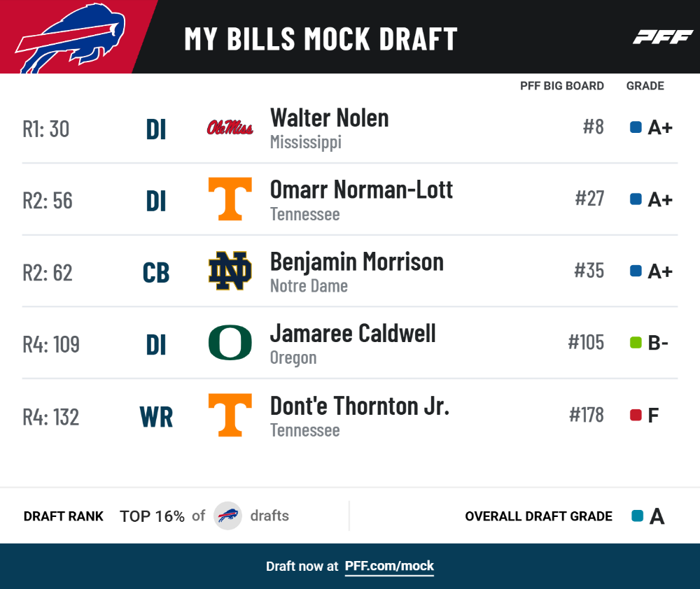Click Tennessee logo beside Dont'e Thornton Jr.
The width and height of the screenshot is (700, 589).
(x=230, y=415)
